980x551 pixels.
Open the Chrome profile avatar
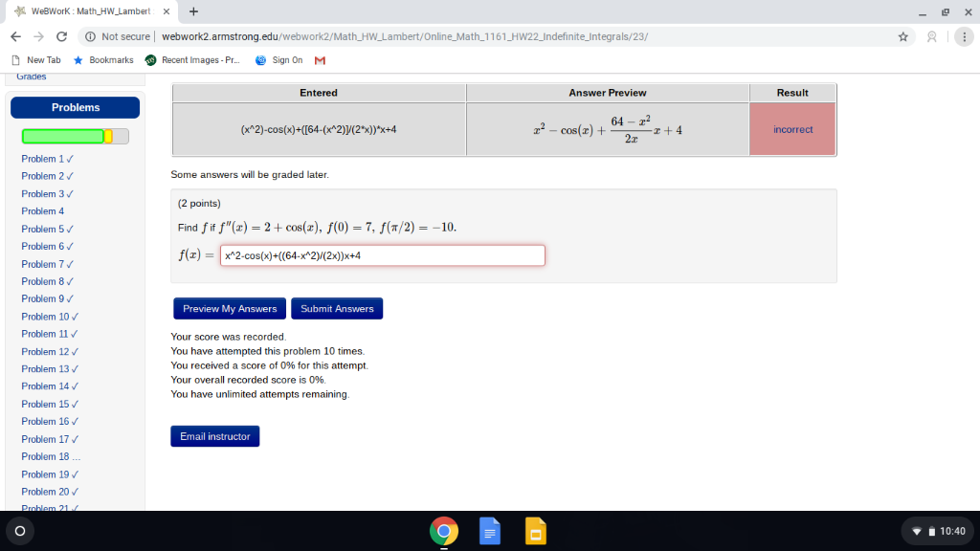pyautogui.click(x=929, y=36)
